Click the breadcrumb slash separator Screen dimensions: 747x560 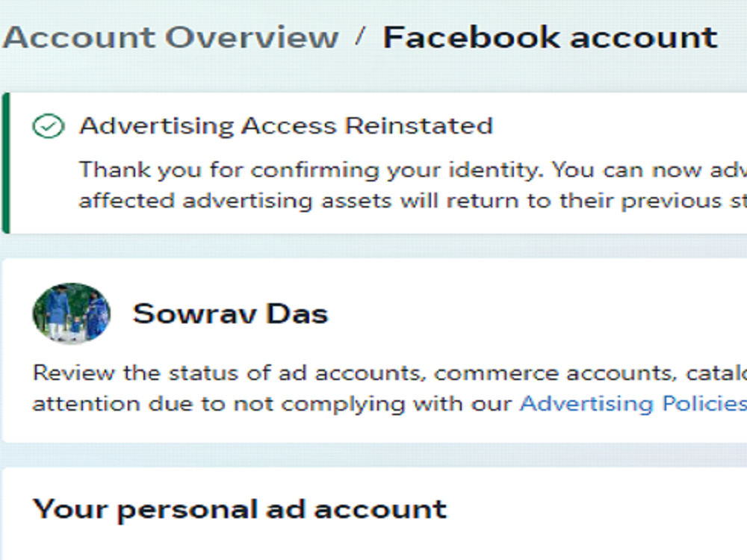[x=361, y=36]
